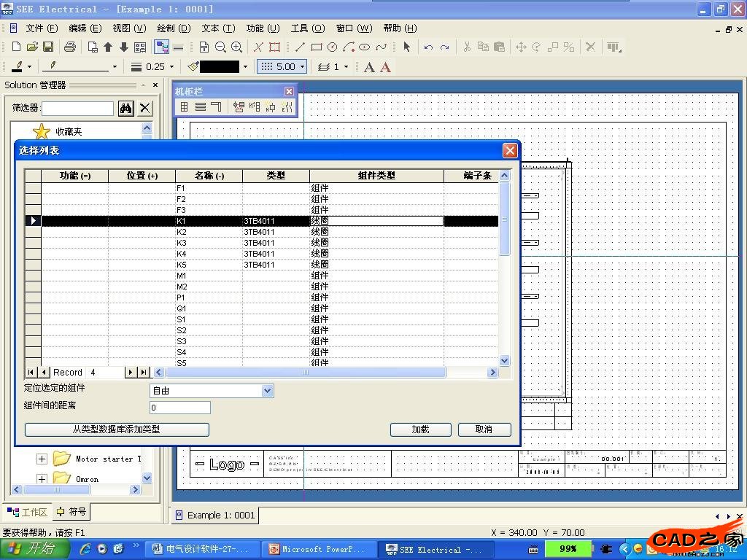
Task: Open 收藏夹 favorites in the tree
Action: pyautogui.click(x=69, y=131)
